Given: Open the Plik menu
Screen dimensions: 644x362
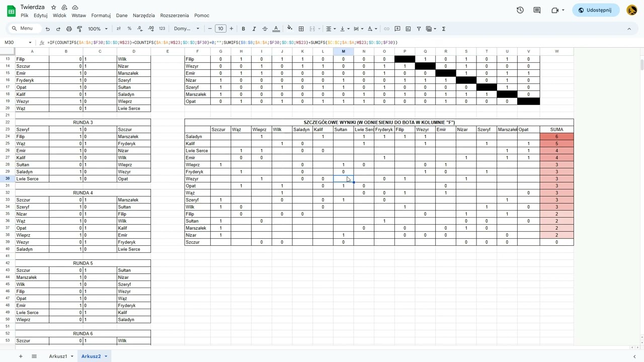Looking at the screenshot, I should pos(24,16).
